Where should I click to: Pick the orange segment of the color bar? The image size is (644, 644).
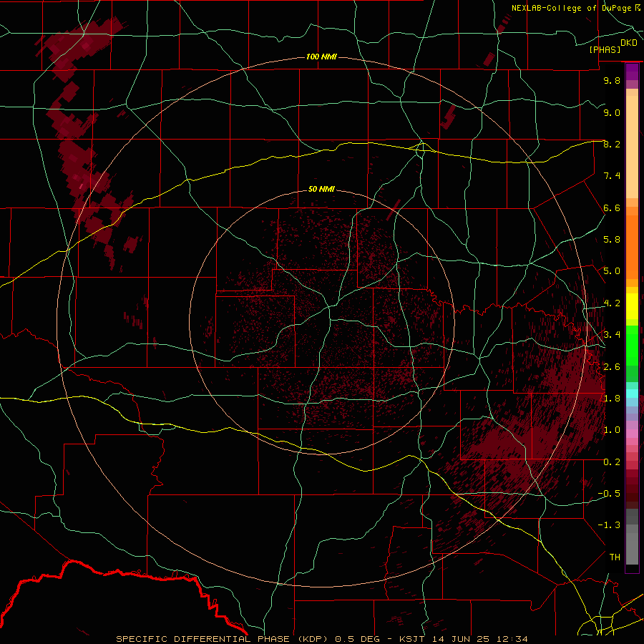632,248
